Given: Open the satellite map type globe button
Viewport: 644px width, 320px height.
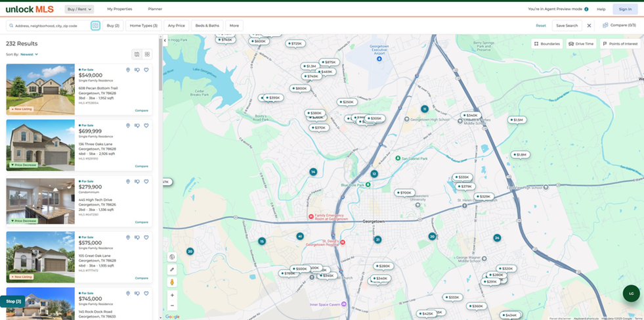Looking at the screenshot, I should [x=172, y=257].
